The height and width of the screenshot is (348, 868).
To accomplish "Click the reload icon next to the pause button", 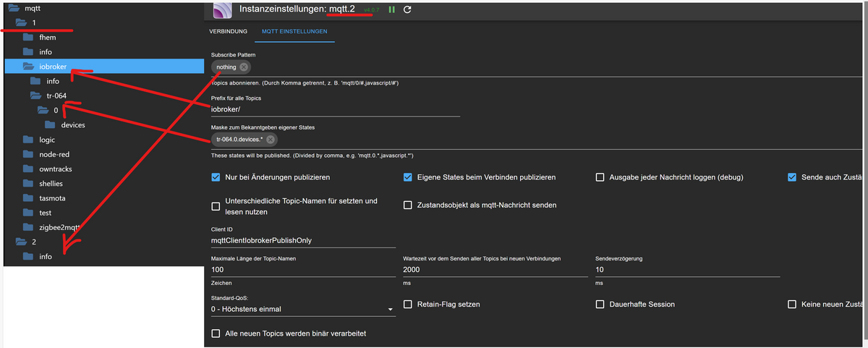I will tap(407, 9).
